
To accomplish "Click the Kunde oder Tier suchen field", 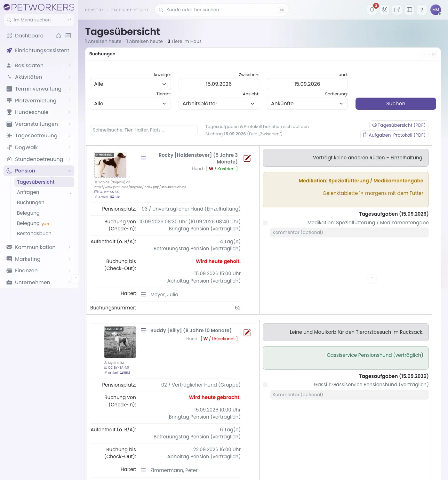I will (x=221, y=10).
